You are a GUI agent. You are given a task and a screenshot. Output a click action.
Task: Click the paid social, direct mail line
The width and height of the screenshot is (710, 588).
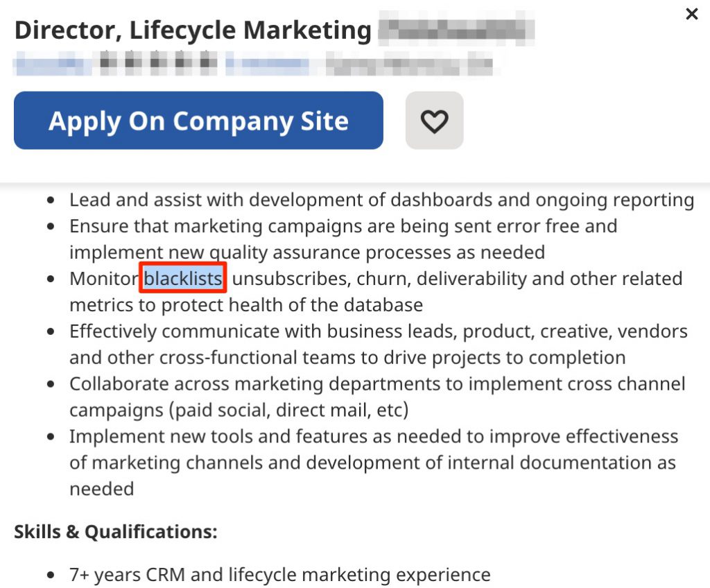[239, 410]
